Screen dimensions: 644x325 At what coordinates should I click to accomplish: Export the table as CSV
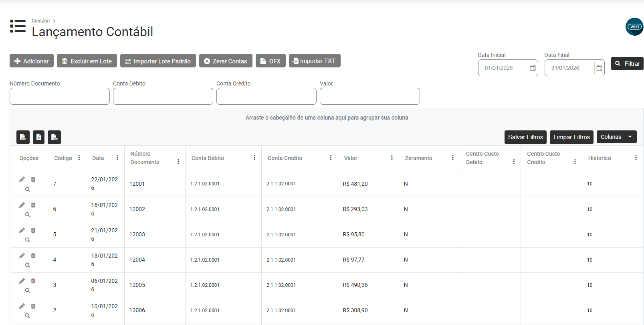point(54,137)
